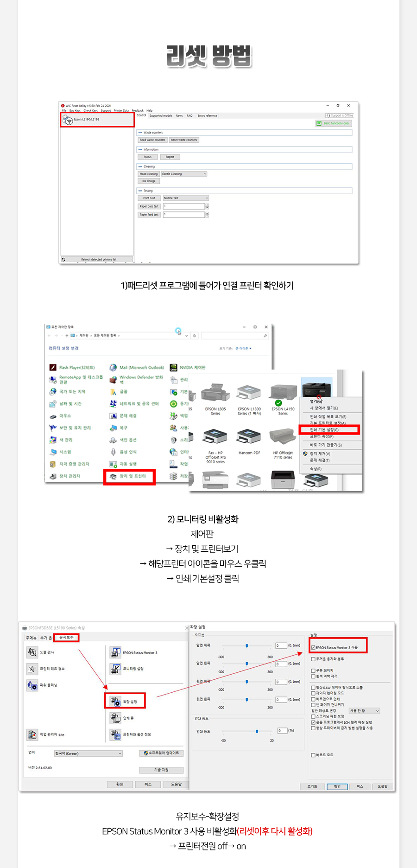Collapse the Waste counters section
Screen dimensions: 417x868
tap(140, 133)
